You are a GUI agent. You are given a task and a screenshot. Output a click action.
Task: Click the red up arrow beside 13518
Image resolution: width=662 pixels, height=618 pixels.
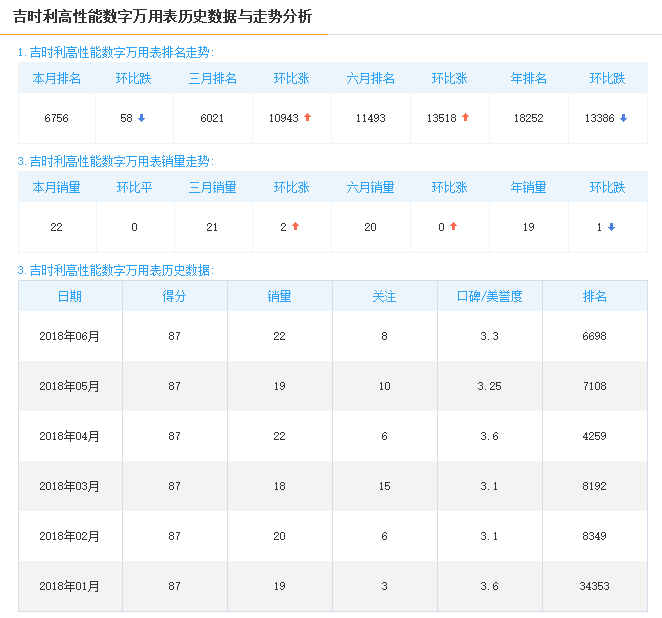point(465,117)
